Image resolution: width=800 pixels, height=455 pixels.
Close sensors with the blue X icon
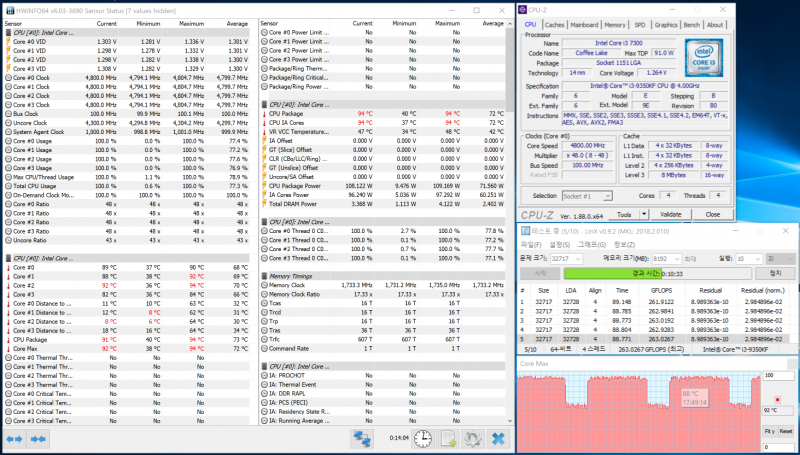point(498,439)
